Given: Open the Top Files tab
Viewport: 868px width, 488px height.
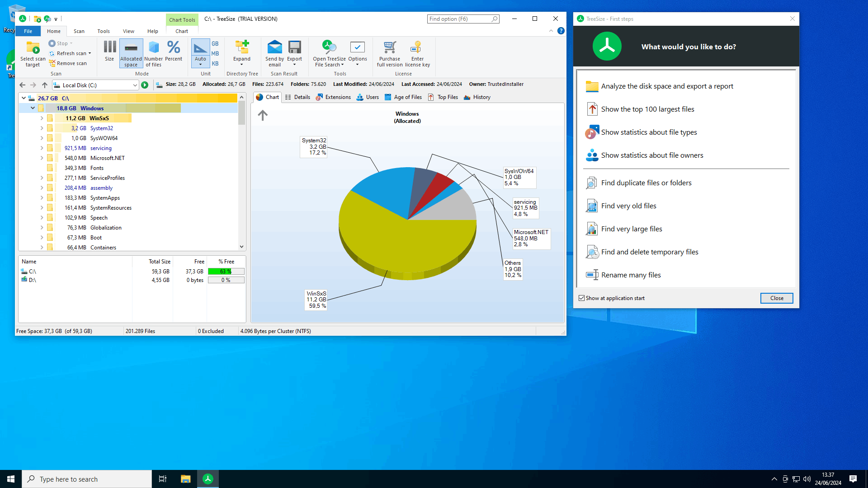Looking at the screenshot, I should [x=443, y=97].
